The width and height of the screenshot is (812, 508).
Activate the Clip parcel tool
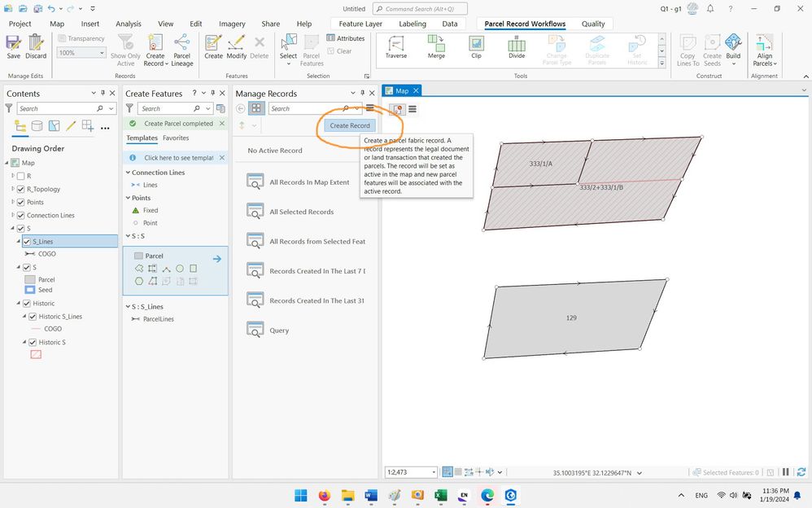point(476,46)
